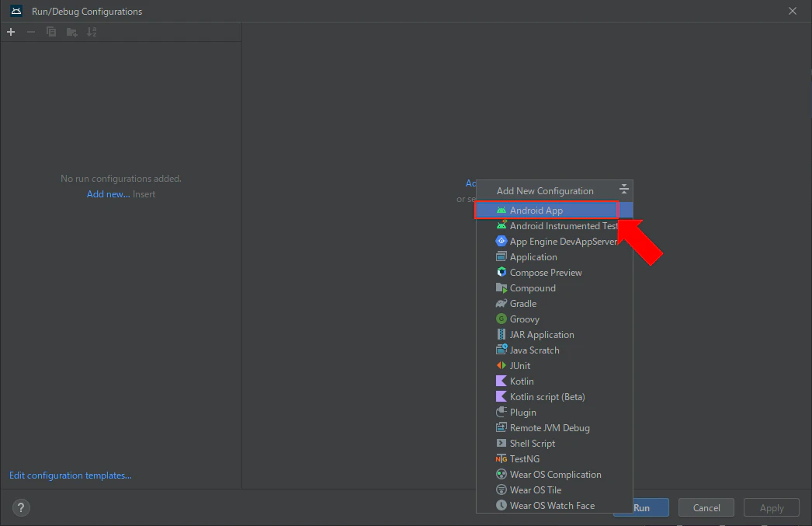Select the Gradle configuration menu entry
Screen dimensions: 812x526
point(554,304)
